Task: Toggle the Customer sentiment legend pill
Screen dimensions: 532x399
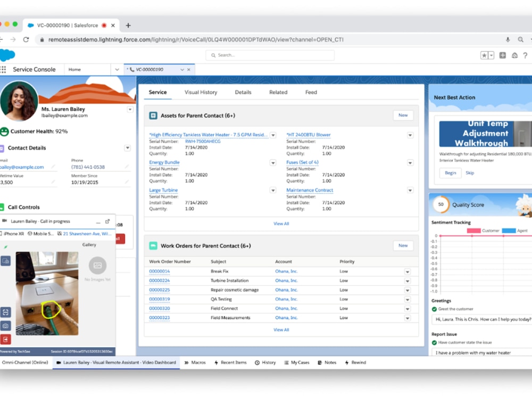Action: [x=474, y=230]
